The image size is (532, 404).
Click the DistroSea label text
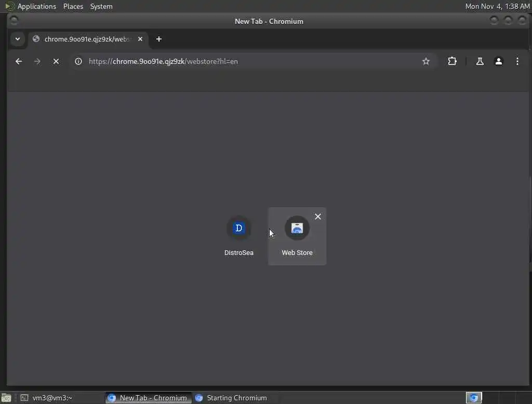[239, 253]
